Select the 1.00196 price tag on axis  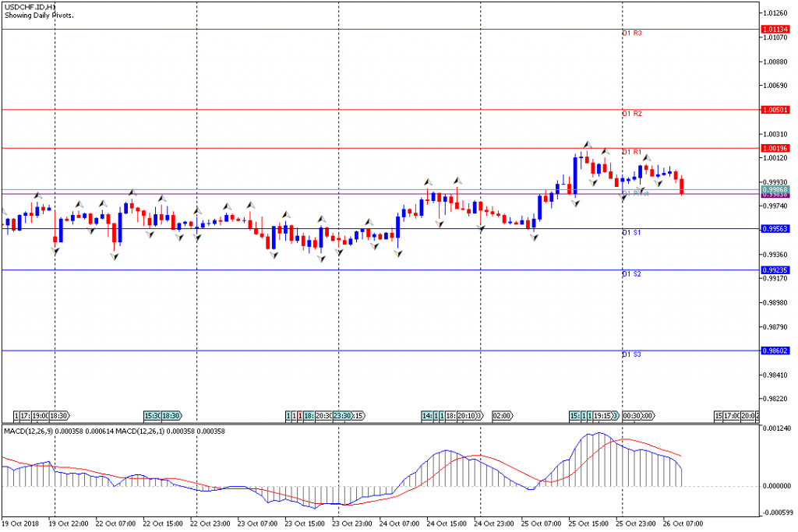pos(776,148)
